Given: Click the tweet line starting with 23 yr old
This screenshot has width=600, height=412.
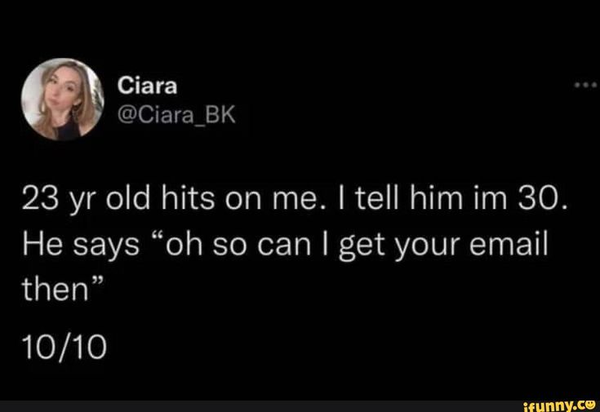Looking at the screenshot, I should (x=293, y=200).
